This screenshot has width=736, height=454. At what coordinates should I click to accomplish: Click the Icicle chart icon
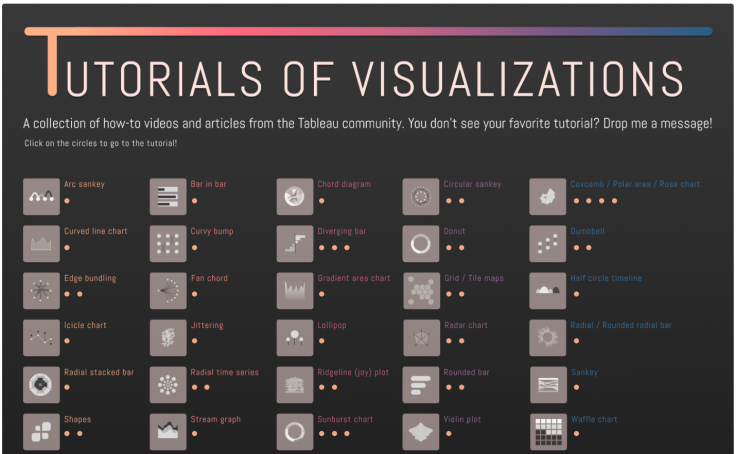tap(41, 338)
